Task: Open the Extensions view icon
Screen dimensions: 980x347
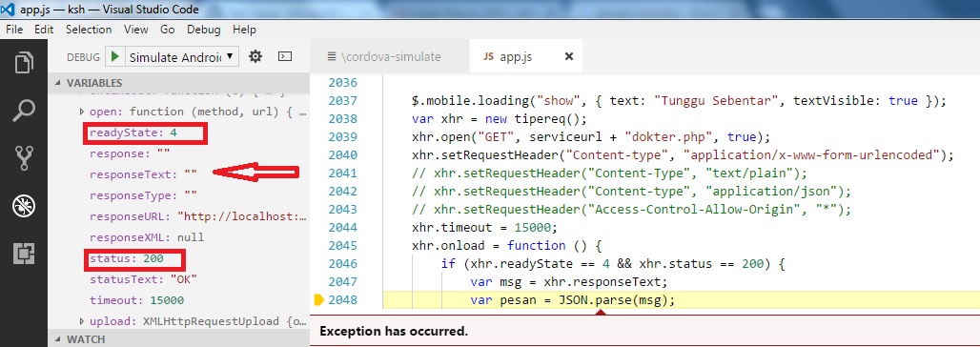Action: (25, 254)
